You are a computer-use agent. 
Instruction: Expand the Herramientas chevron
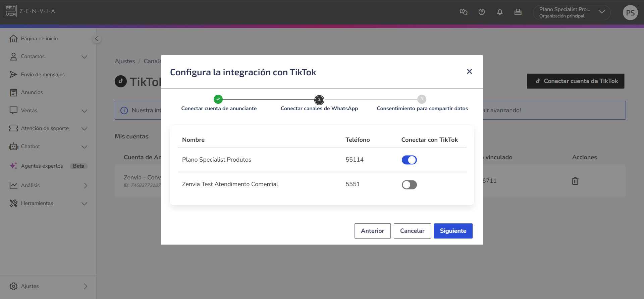[x=85, y=204]
